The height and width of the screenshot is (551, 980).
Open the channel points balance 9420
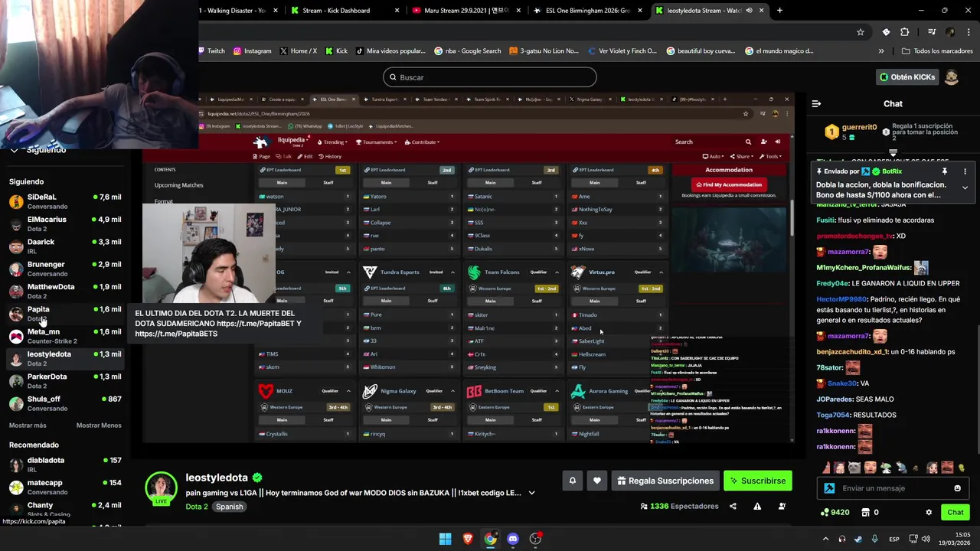(x=835, y=512)
